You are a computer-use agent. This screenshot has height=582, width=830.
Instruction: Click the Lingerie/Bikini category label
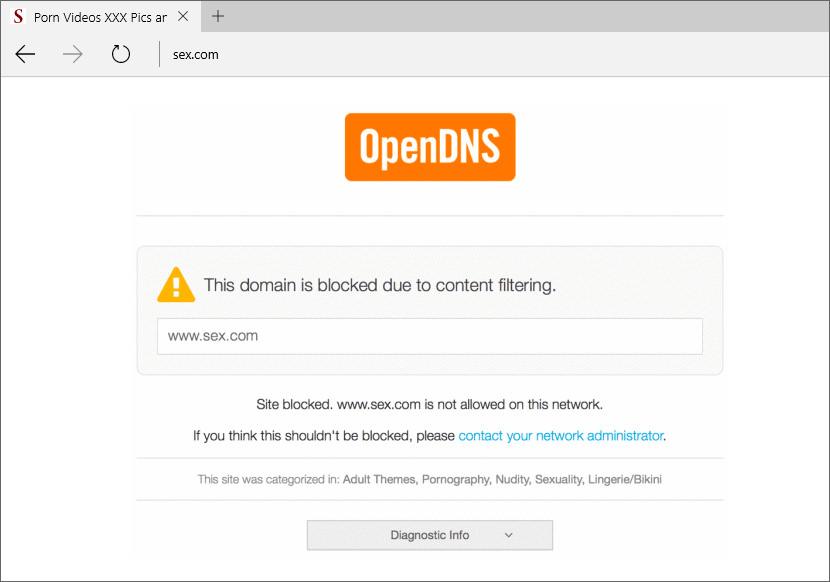tap(625, 479)
